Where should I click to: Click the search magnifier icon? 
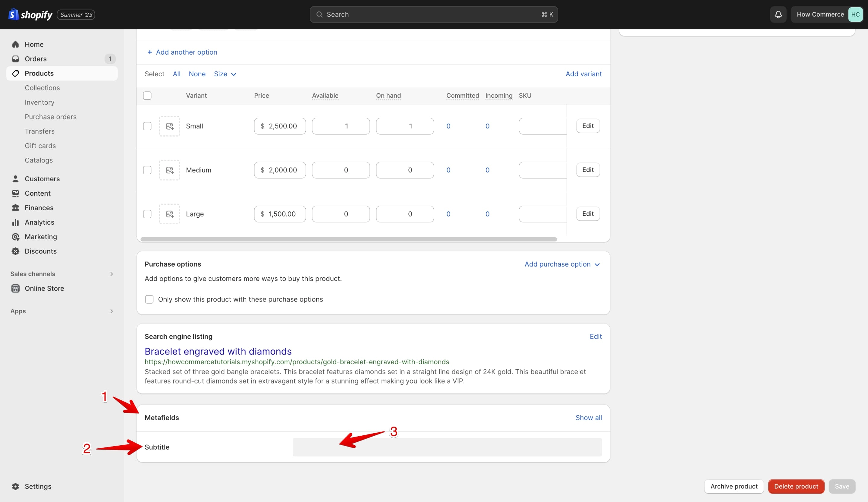(x=319, y=14)
